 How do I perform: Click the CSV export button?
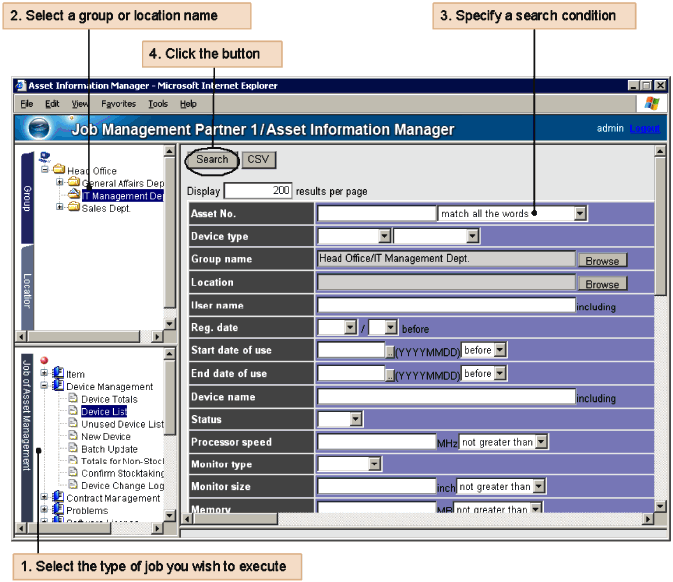(x=258, y=159)
